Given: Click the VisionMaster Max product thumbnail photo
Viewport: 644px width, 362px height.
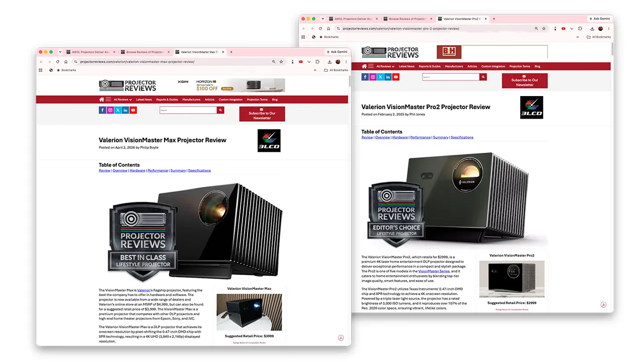Looking at the screenshot, I should point(250,312).
